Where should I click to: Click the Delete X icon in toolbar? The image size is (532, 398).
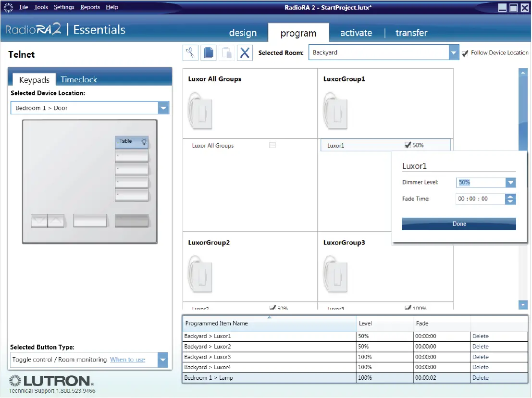click(245, 52)
